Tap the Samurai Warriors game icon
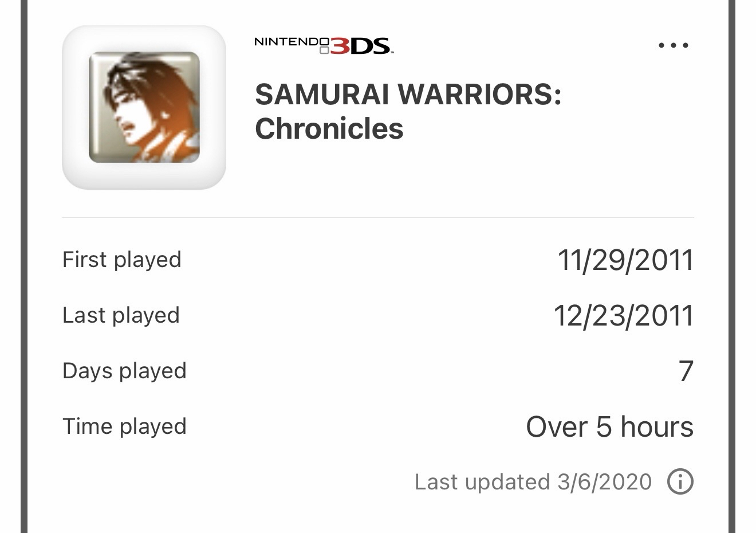Screen dimensions: 756x533 [x=144, y=107]
